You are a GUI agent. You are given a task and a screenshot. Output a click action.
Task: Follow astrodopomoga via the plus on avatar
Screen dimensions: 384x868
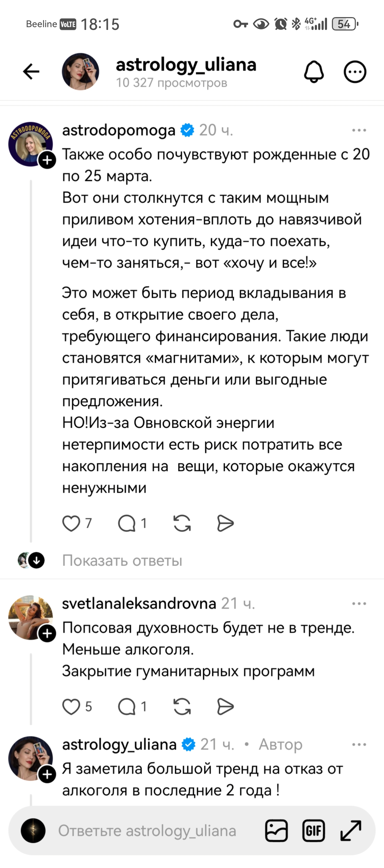47,160
